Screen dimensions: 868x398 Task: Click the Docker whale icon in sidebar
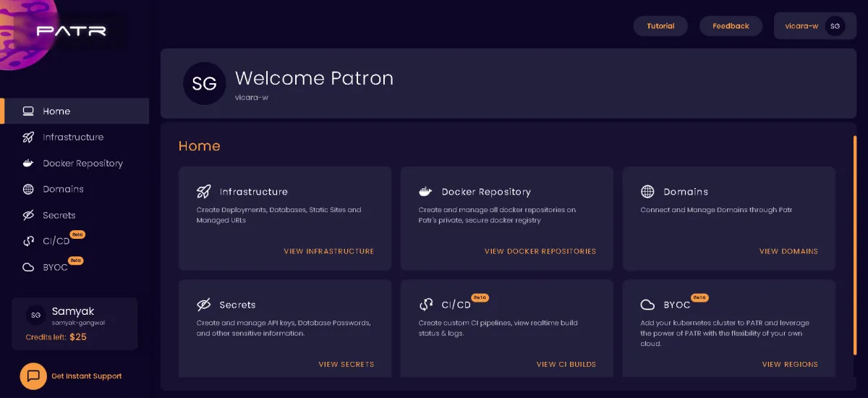coord(28,164)
